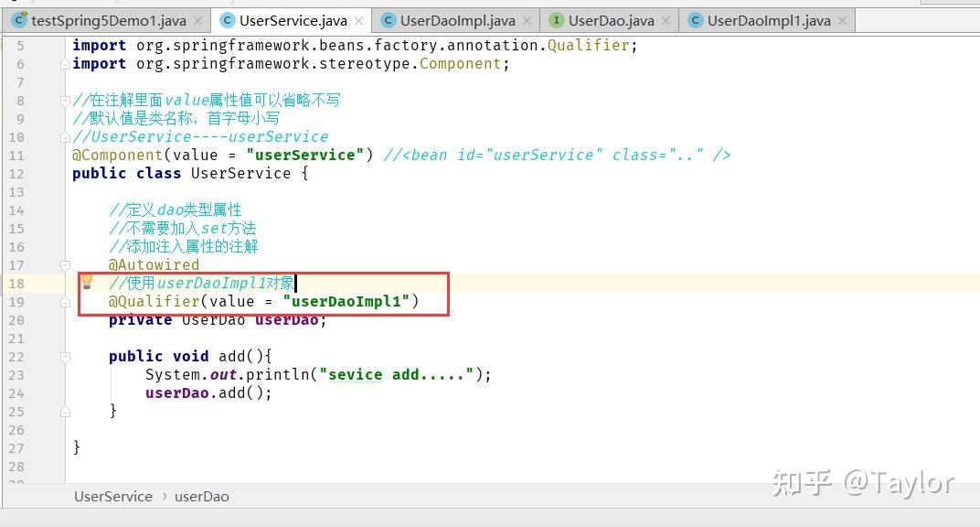Viewport: 980px width, 527px height.
Task: Close the UserDaoImpl.java tab
Action: click(x=527, y=21)
